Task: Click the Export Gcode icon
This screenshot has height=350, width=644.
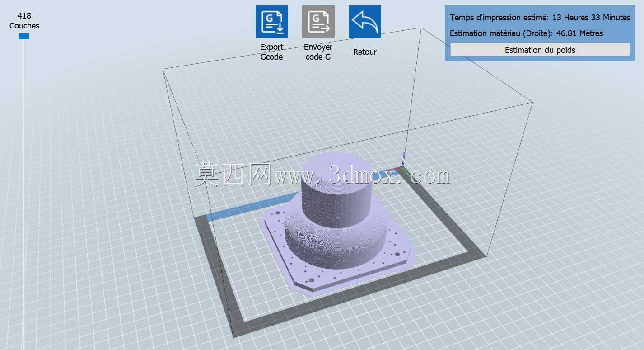Action: pos(272,22)
